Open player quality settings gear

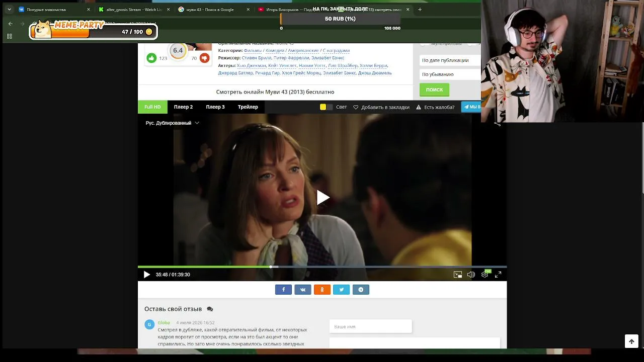click(485, 275)
